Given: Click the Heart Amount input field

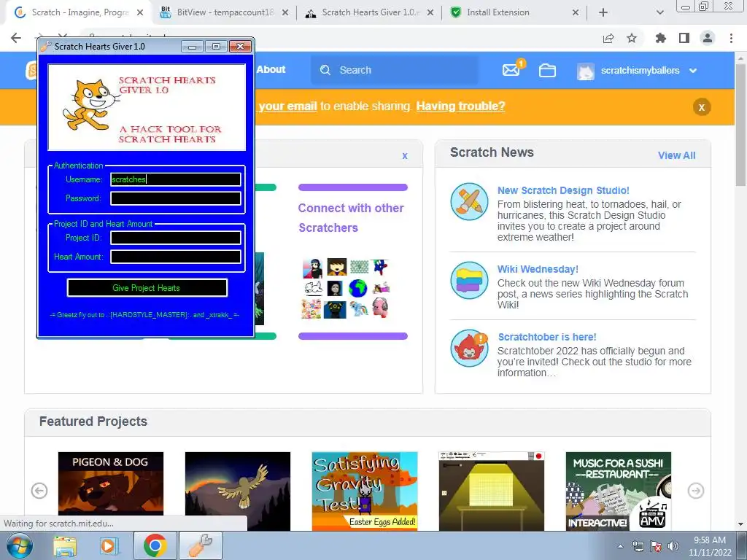Looking at the screenshot, I should pyautogui.click(x=176, y=257).
